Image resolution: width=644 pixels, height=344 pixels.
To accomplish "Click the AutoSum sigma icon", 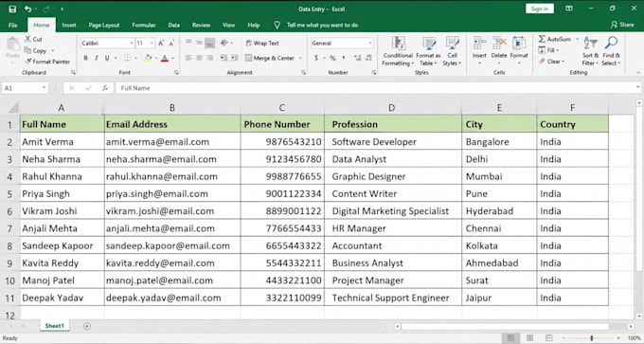I will click(x=542, y=39).
